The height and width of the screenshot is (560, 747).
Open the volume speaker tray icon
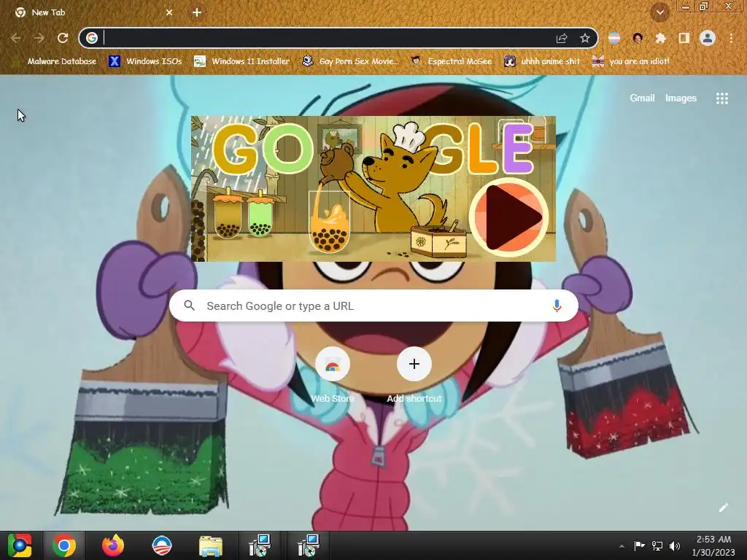[x=675, y=545]
